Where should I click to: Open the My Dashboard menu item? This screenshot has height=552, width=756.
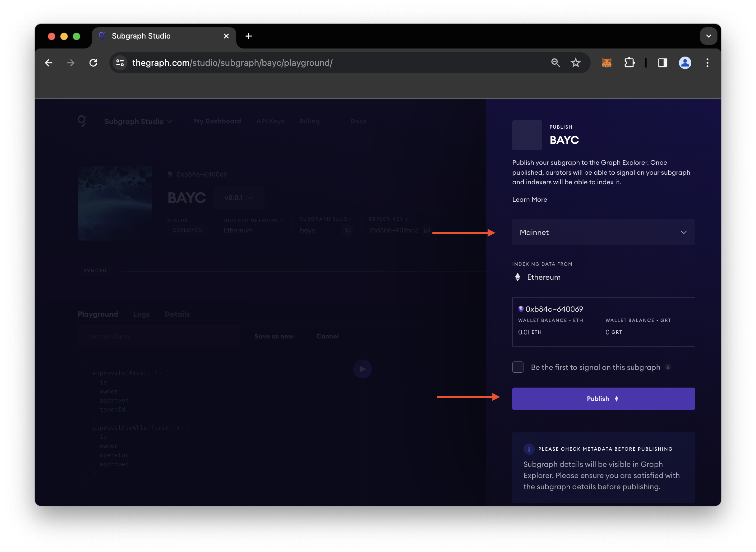217,122
